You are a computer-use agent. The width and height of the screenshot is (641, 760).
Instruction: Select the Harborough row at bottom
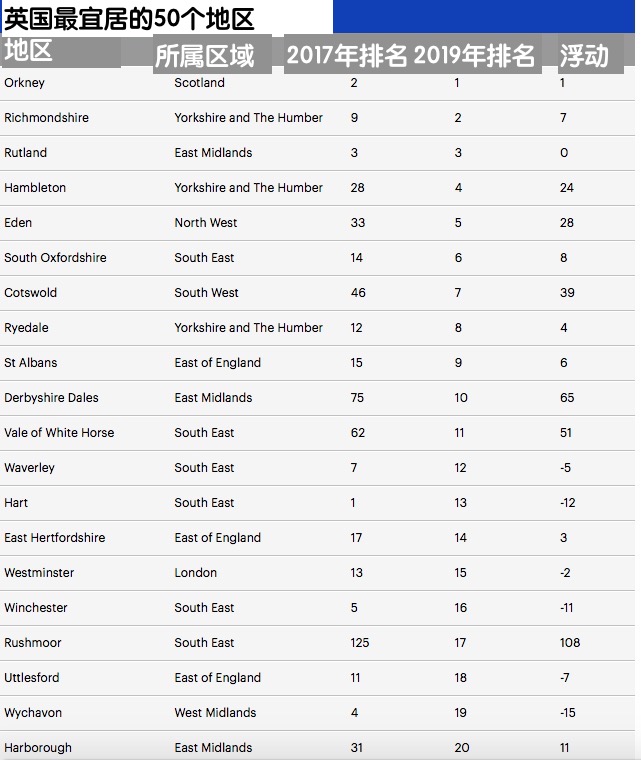[317, 746]
